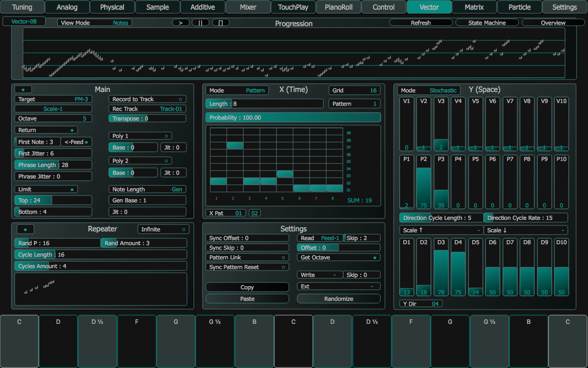Image resolution: width=588 pixels, height=368 pixels.
Task: Click the Copy button in Settings
Action: tap(247, 287)
